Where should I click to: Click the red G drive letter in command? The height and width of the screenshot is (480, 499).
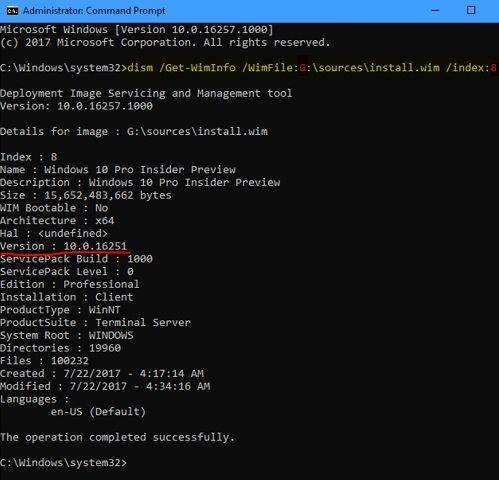[302, 68]
